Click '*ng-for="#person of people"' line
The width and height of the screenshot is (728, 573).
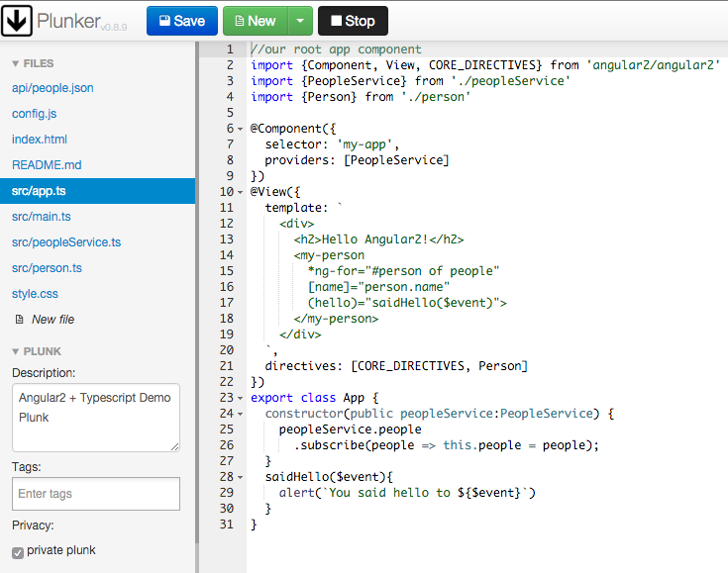(x=403, y=271)
